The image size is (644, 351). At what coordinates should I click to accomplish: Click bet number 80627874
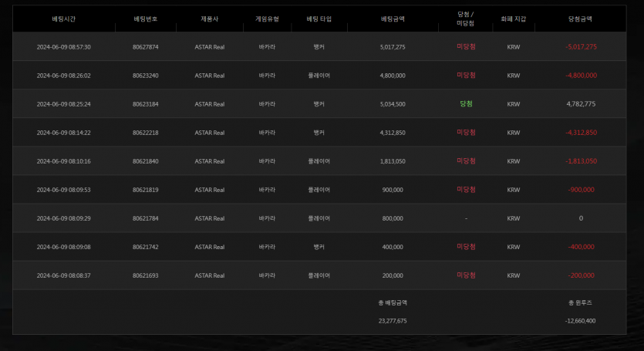(146, 47)
